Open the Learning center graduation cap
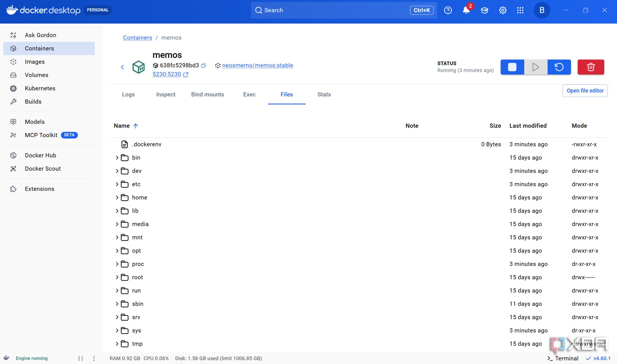The image size is (617, 364). (x=484, y=10)
